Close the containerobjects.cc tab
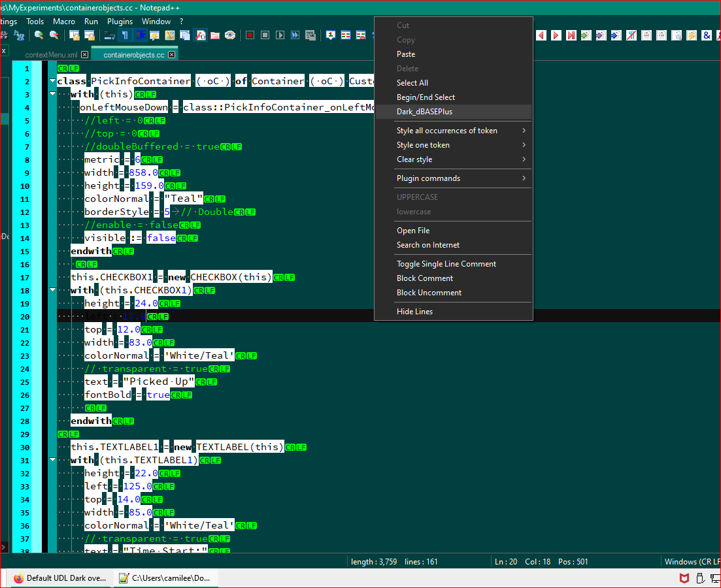 coord(171,55)
